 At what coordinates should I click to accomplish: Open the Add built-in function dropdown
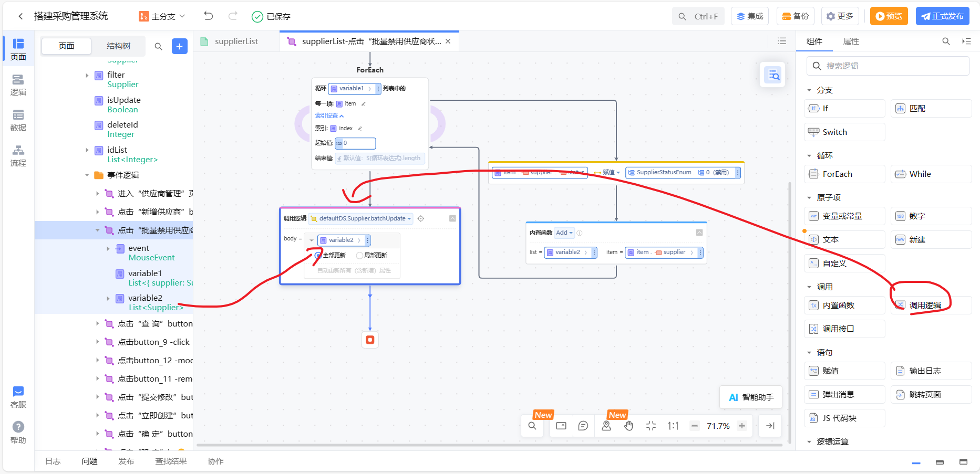pyautogui.click(x=564, y=233)
